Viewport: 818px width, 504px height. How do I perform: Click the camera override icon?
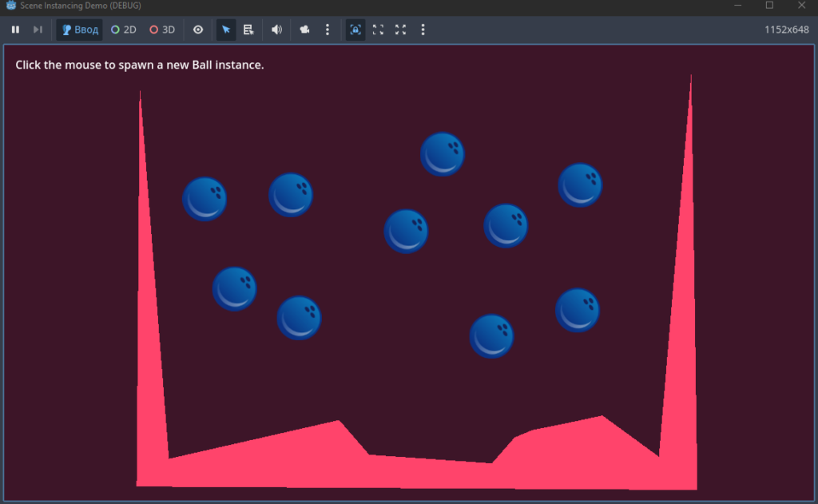304,30
